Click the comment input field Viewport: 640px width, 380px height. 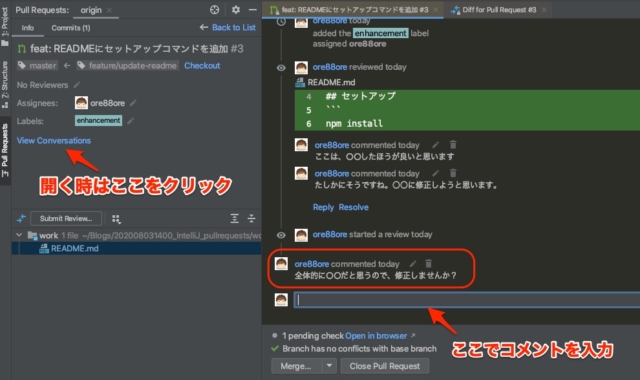(x=467, y=300)
